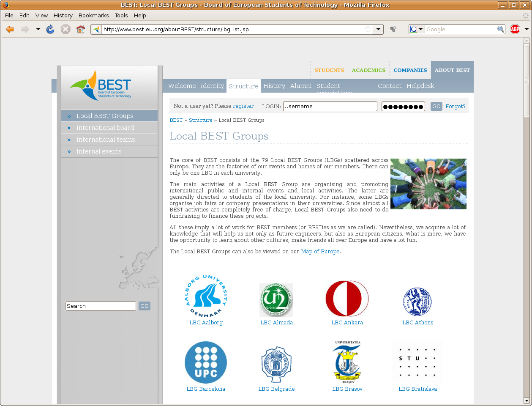
Task: Focus the Username login field
Action: pos(330,107)
